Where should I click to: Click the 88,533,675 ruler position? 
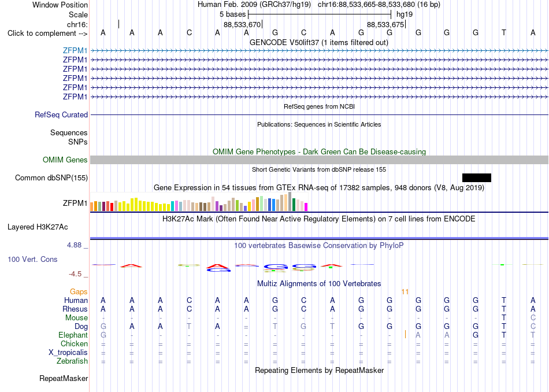(385, 24)
